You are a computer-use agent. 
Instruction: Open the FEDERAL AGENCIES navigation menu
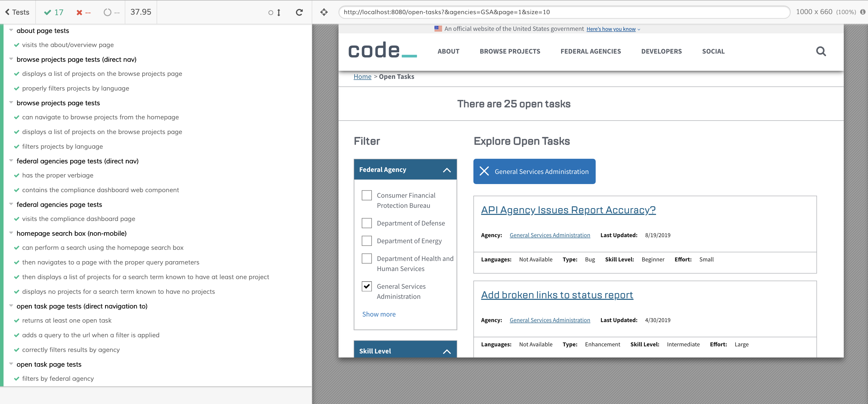pos(591,51)
